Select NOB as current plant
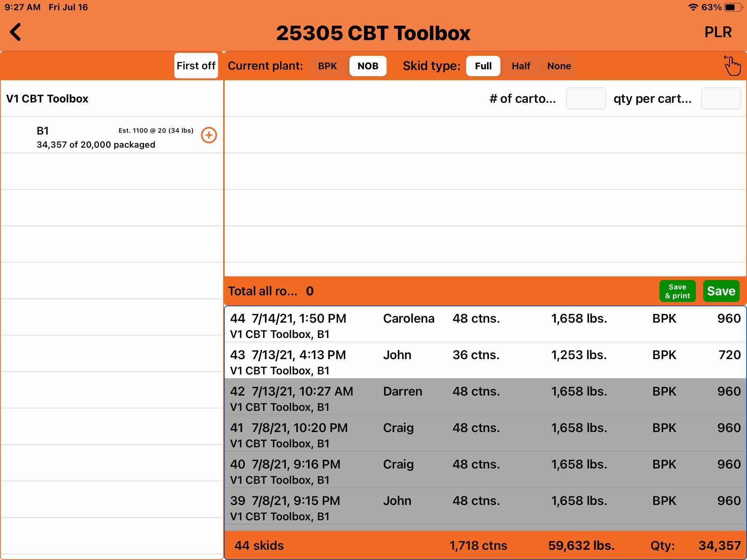The width and height of the screenshot is (747, 560). pyautogui.click(x=368, y=66)
